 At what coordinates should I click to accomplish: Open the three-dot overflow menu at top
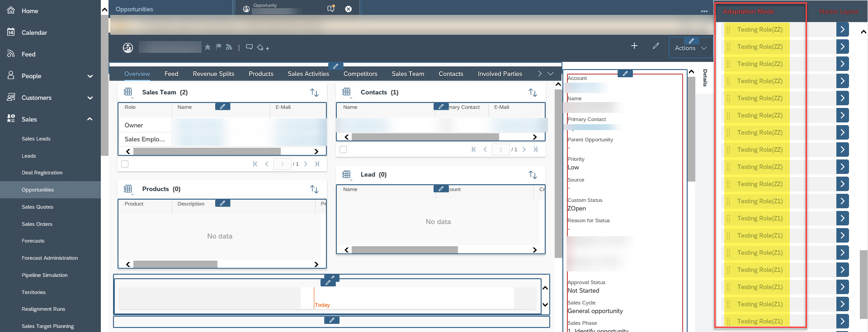tap(704, 11)
